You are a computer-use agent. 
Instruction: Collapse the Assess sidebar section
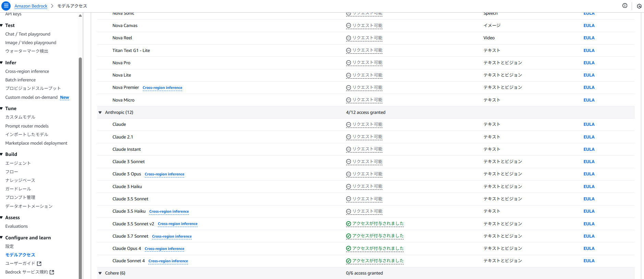point(2,217)
